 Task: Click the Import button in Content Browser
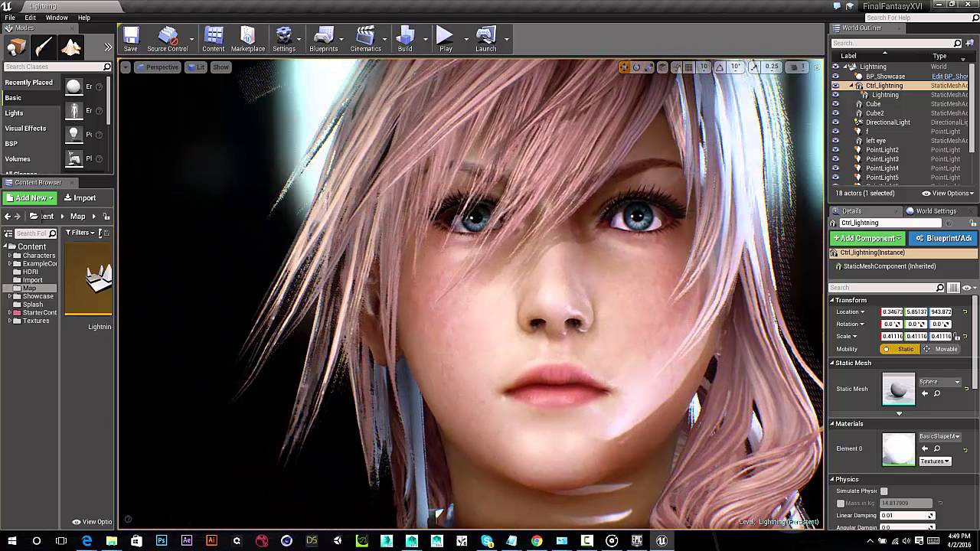click(x=80, y=198)
